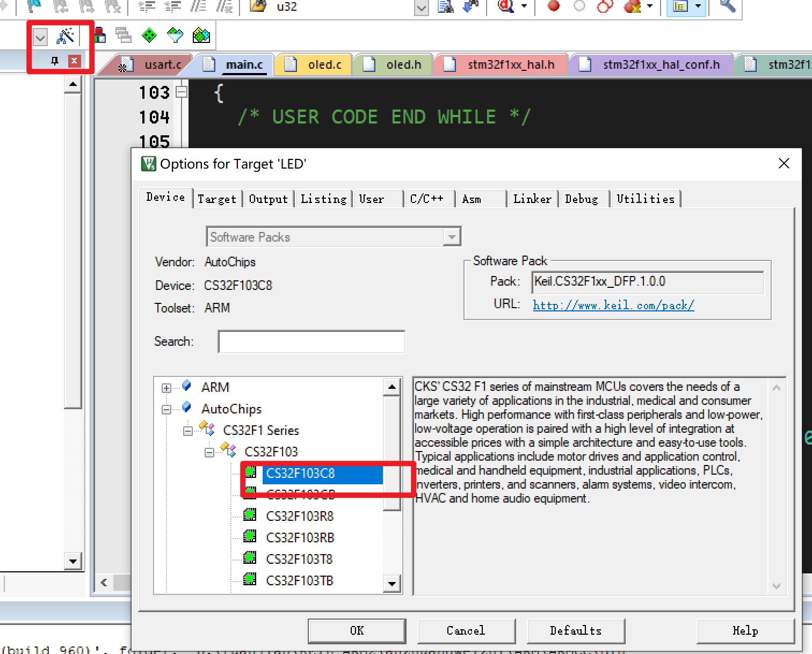The height and width of the screenshot is (654, 812).
Task: Open the Software Packs combo box
Action: 334,237
